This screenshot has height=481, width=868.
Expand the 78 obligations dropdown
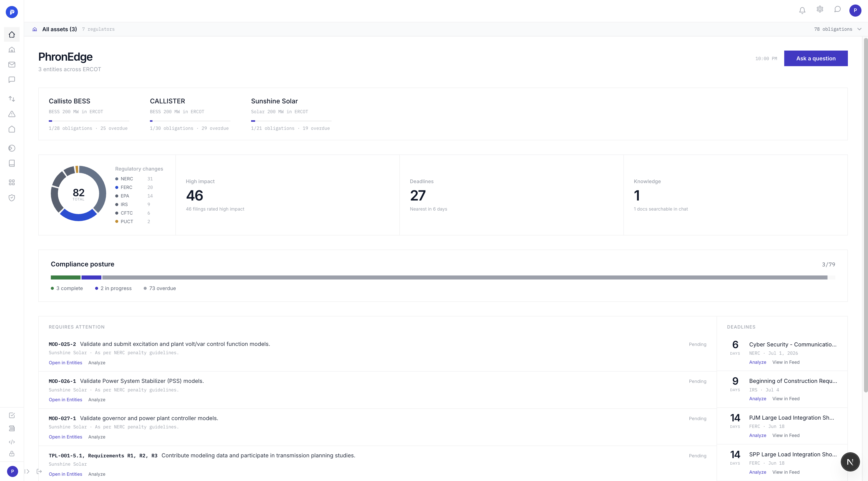coord(838,29)
